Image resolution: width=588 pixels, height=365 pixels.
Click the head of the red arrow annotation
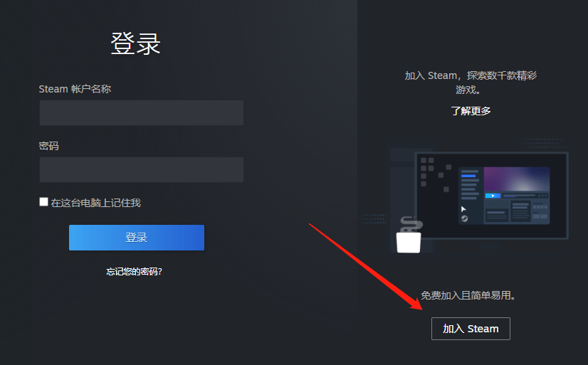pyautogui.click(x=416, y=303)
